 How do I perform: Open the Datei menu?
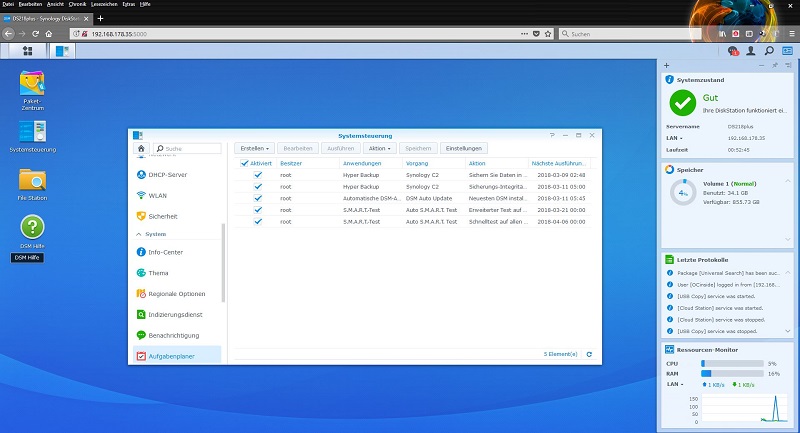8,4
